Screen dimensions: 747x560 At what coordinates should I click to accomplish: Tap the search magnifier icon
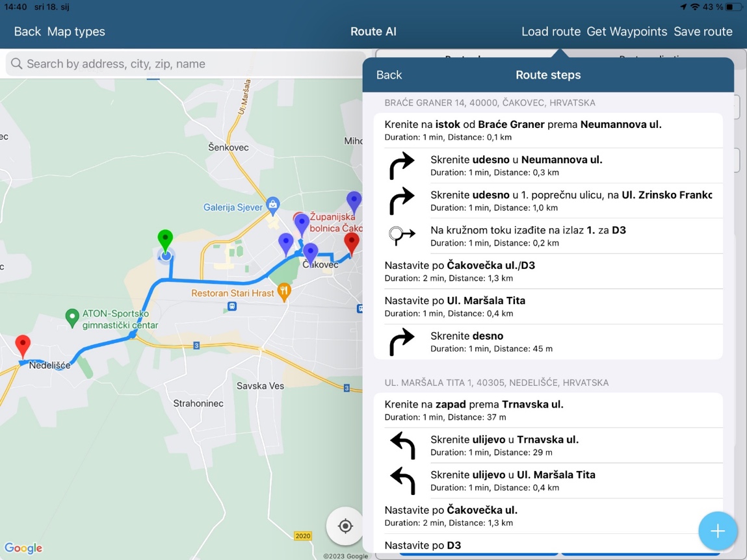tap(17, 64)
